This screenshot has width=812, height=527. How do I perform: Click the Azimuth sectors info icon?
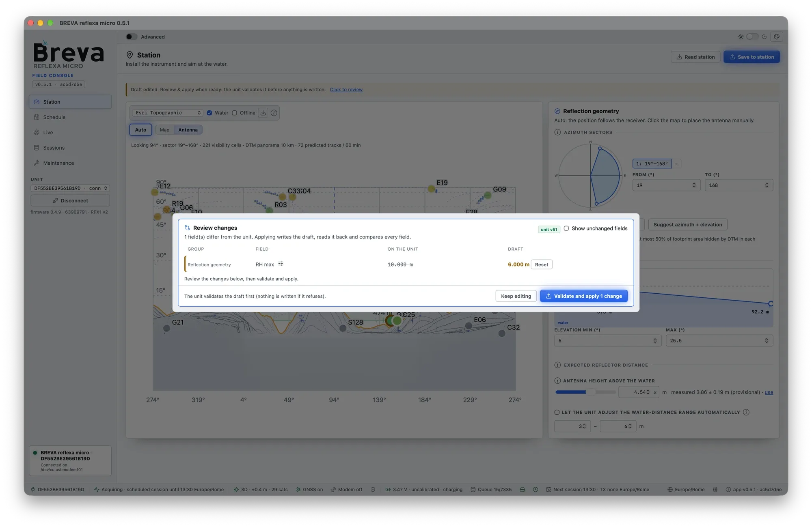coord(557,132)
